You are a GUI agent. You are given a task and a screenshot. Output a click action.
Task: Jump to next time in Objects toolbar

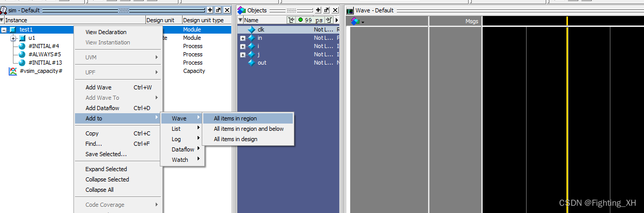click(328, 20)
